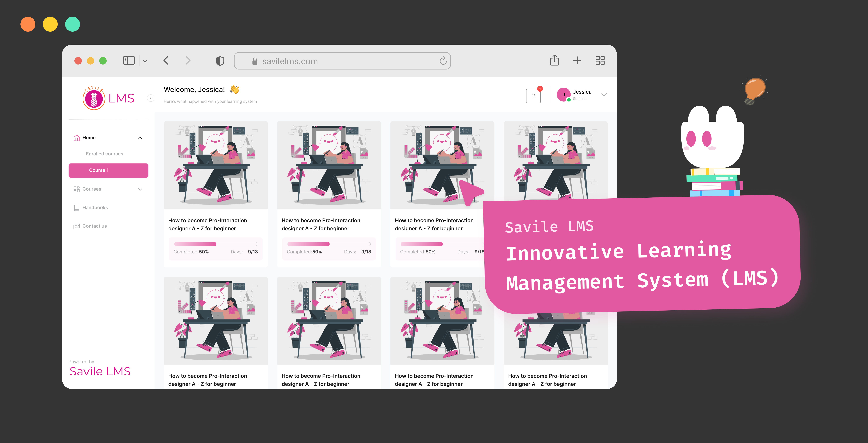Open the first course thumbnail in the top row
This screenshot has width=868, height=443.
click(x=216, y=165)
